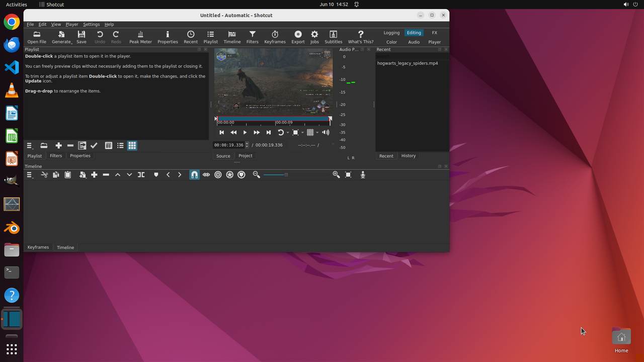Toggle timeline snapping magnet
The height and width of the screenshot is (362, 644).
pyautogui.click(x=194, y=174)
